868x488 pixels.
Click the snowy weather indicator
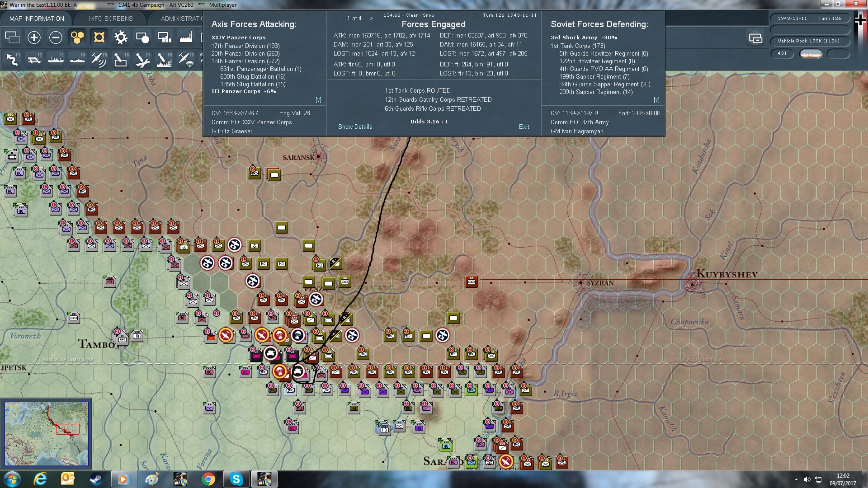(811, 54)
